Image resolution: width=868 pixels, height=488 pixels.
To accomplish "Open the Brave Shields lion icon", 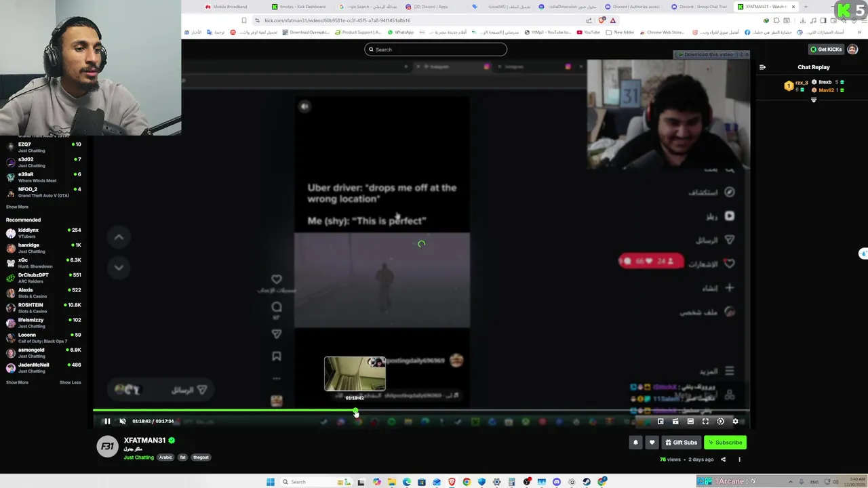I will point(601,20).
